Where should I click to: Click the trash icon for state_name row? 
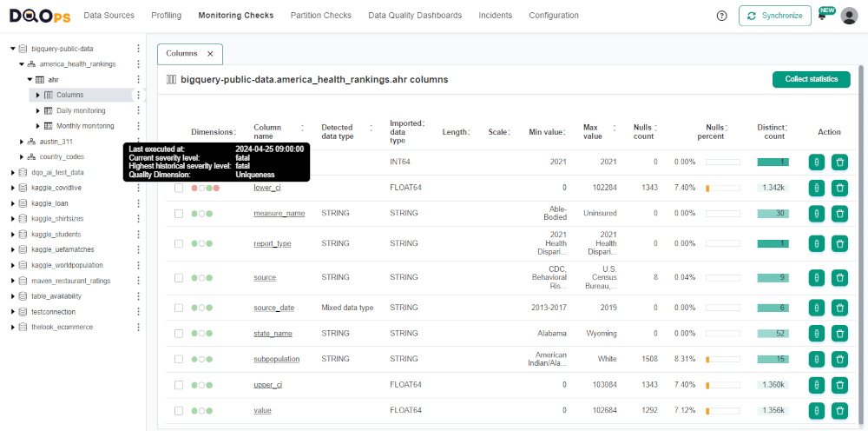coord(839,333)
